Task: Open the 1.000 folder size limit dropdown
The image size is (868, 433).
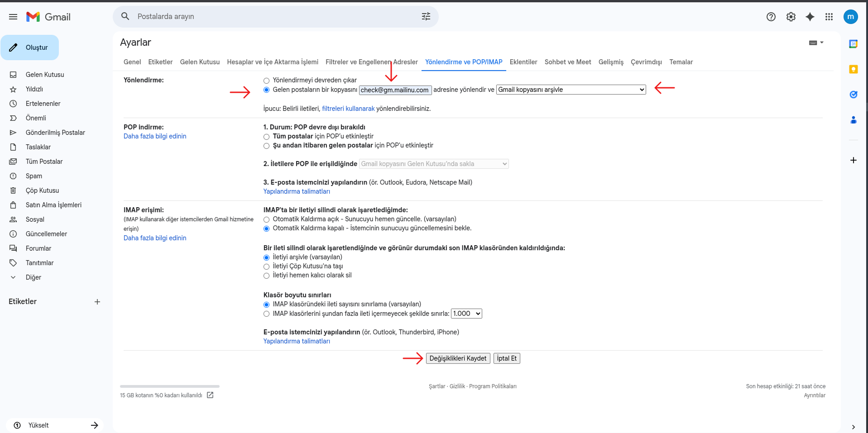Action: [466, 314]
